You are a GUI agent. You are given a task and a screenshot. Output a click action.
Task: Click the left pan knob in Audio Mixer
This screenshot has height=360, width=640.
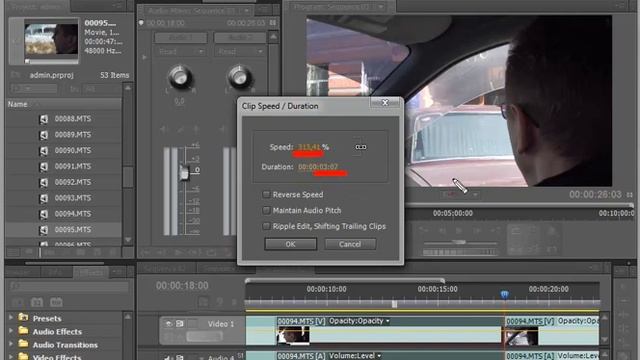180,77
